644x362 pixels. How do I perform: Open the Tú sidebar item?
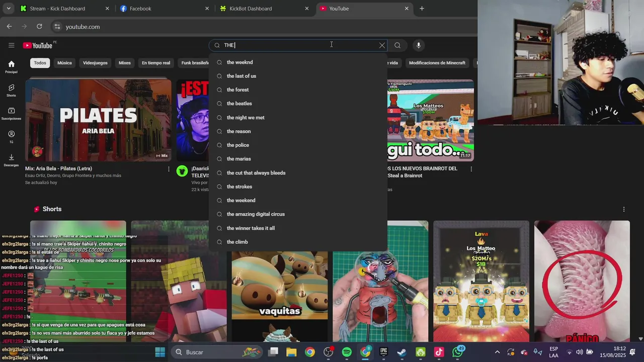(11, 137)
